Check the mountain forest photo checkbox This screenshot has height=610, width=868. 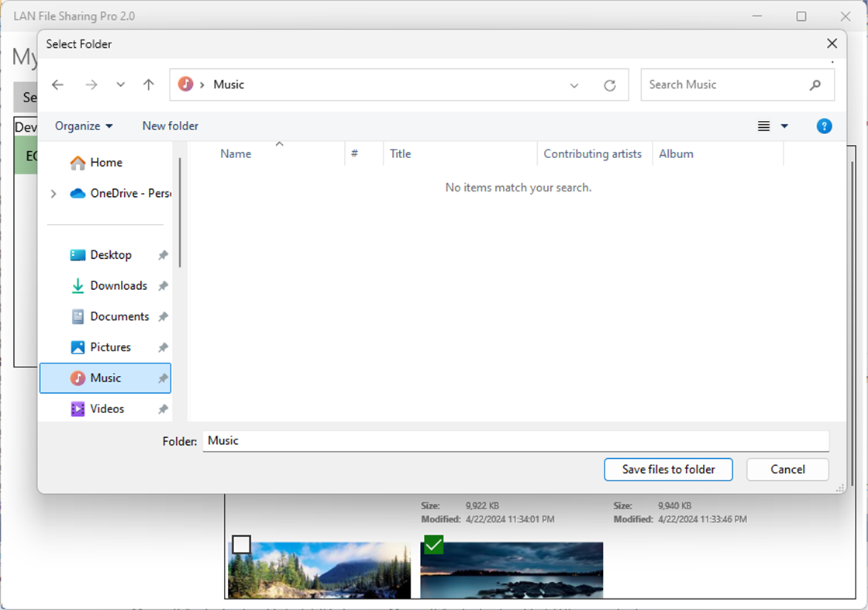[241, 545]
